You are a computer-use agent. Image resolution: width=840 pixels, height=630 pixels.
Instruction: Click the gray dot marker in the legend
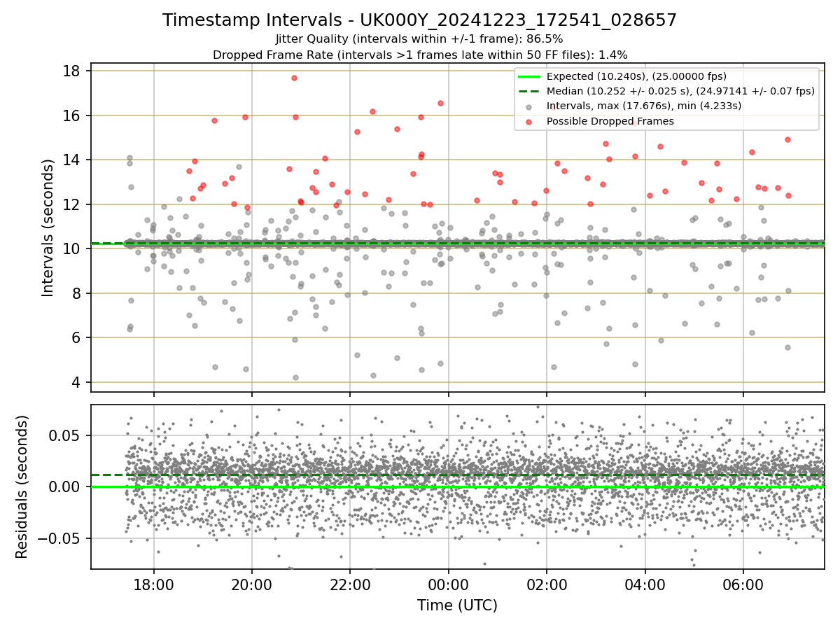coord(528,106)
